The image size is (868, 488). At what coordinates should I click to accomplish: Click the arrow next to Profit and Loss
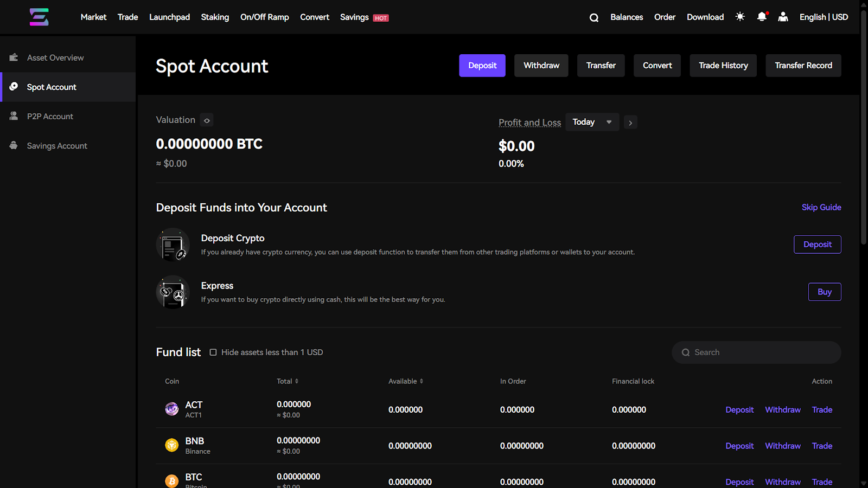click(x=630, y=123)
